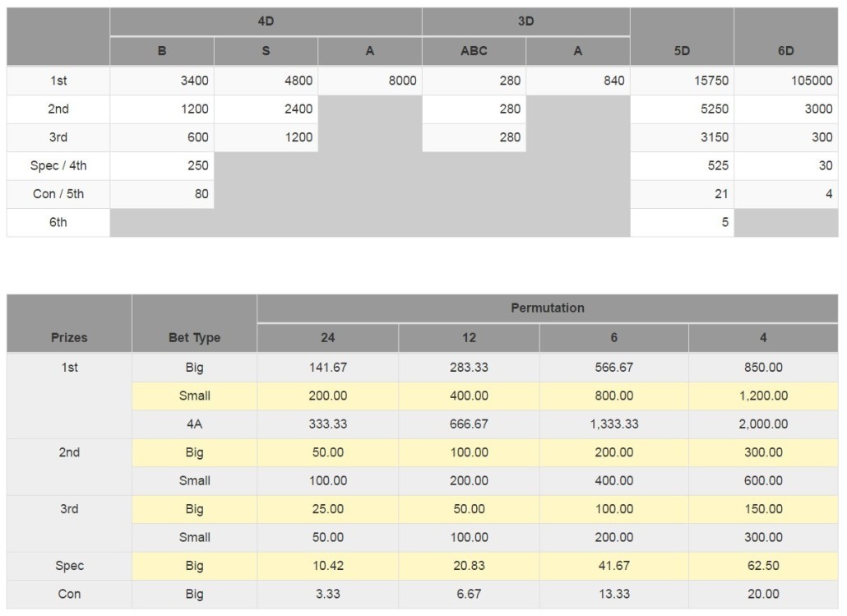Screen dimensions: 847x616
Task: Select the 'Spec / 4th' row label
Action: [58, 166]
